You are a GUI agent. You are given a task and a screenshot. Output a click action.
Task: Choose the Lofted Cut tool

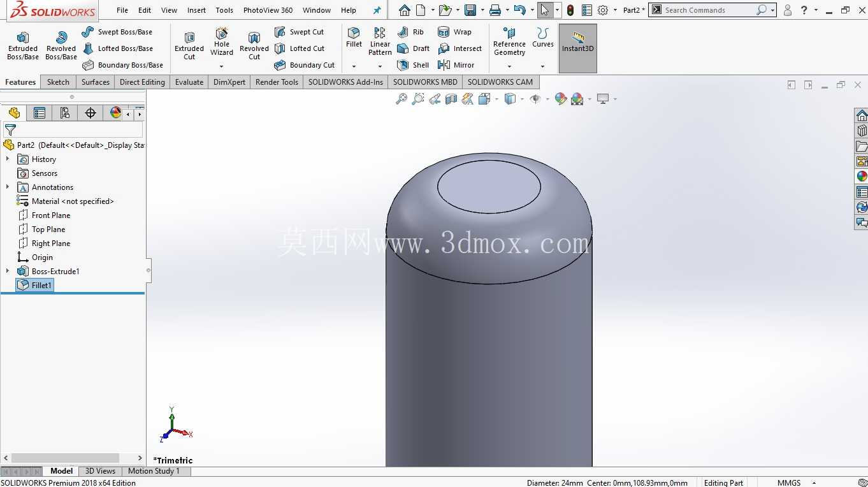[300, 48]
